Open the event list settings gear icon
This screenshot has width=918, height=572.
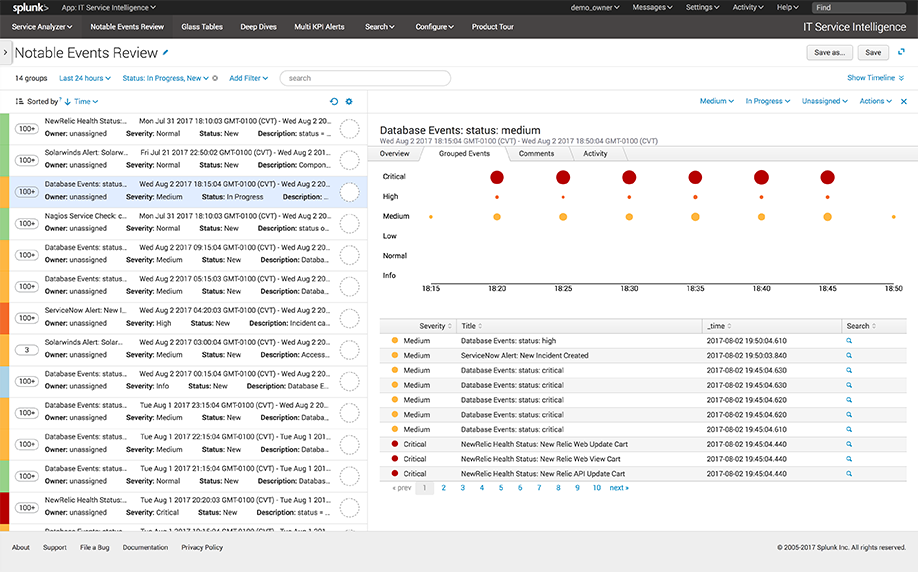point(349,101)
